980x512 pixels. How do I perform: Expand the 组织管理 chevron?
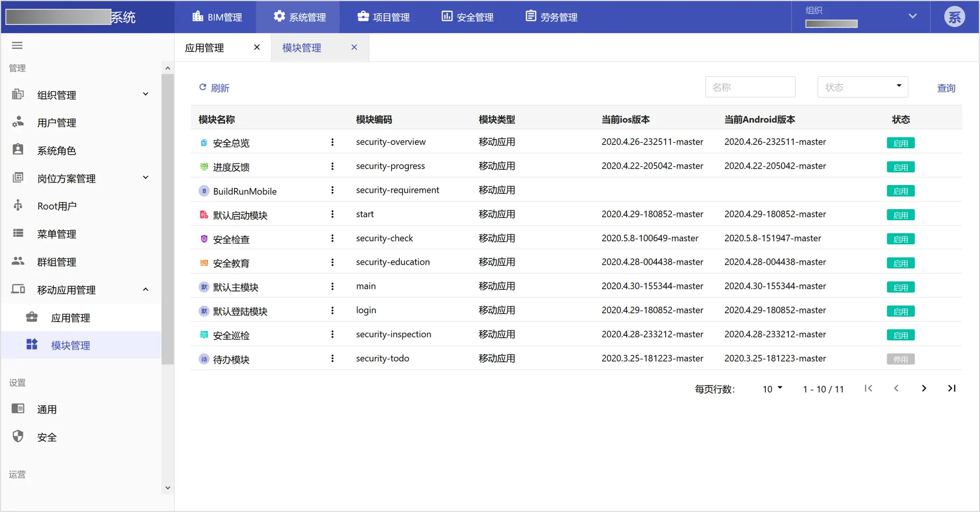(x=145, y=94)
